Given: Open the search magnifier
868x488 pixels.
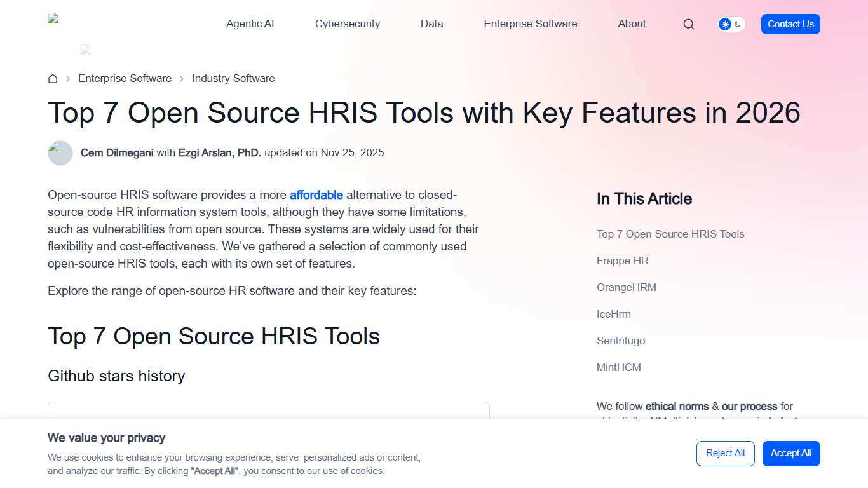Looking at the screenshot, I should [x=688, y=24].
